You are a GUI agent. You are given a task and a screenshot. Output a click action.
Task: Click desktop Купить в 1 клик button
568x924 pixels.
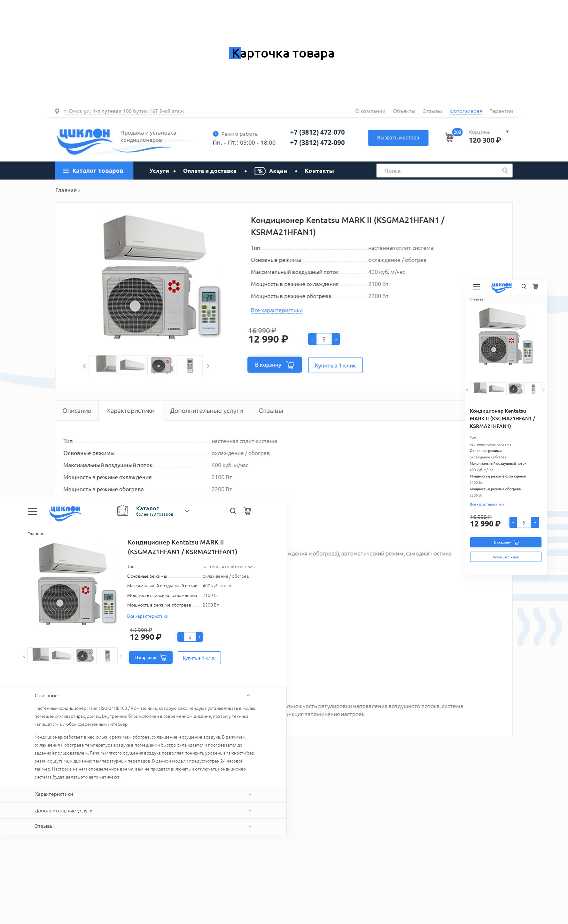point(335,365)
